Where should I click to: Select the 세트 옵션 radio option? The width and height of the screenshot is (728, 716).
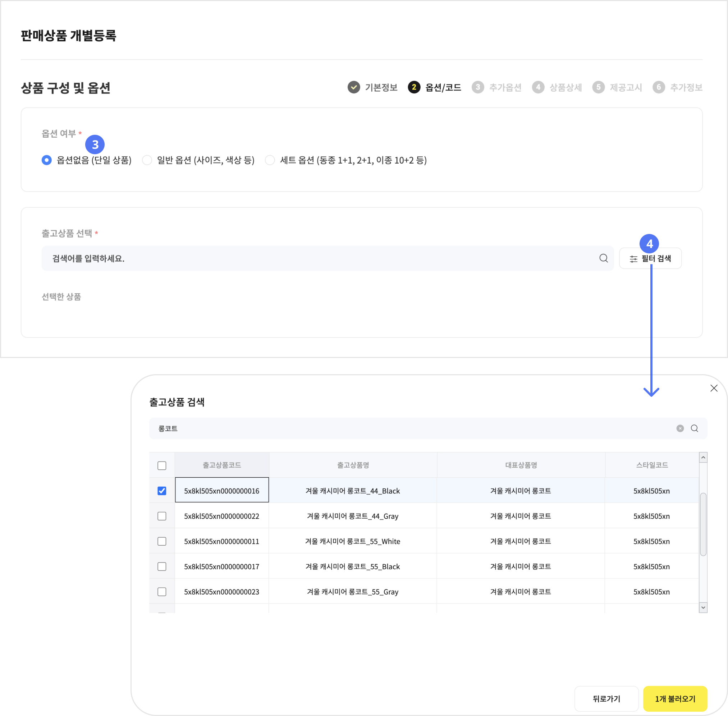tap(270, 160)
